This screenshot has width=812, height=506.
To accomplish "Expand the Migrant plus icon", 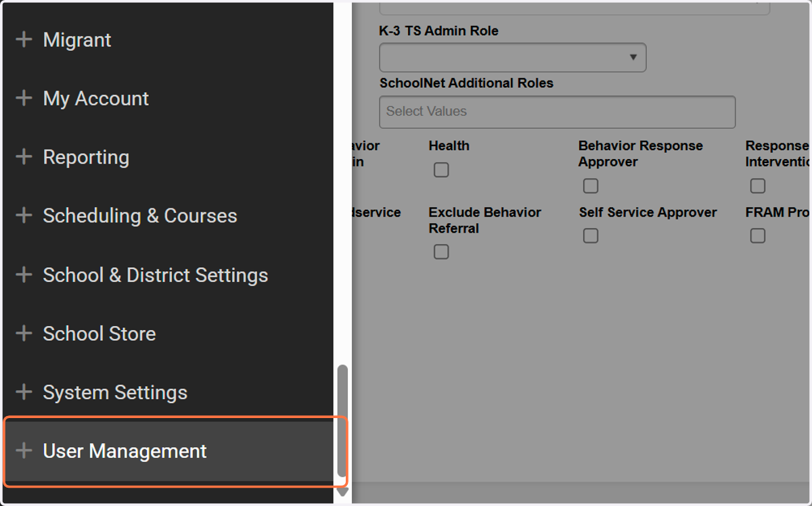I will click(24, 40).
